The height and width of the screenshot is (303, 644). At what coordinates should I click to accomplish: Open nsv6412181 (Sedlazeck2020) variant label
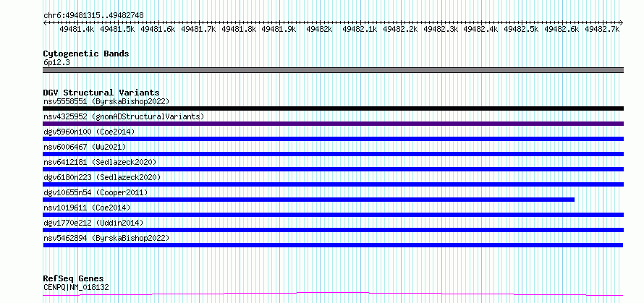click(100, 162)
